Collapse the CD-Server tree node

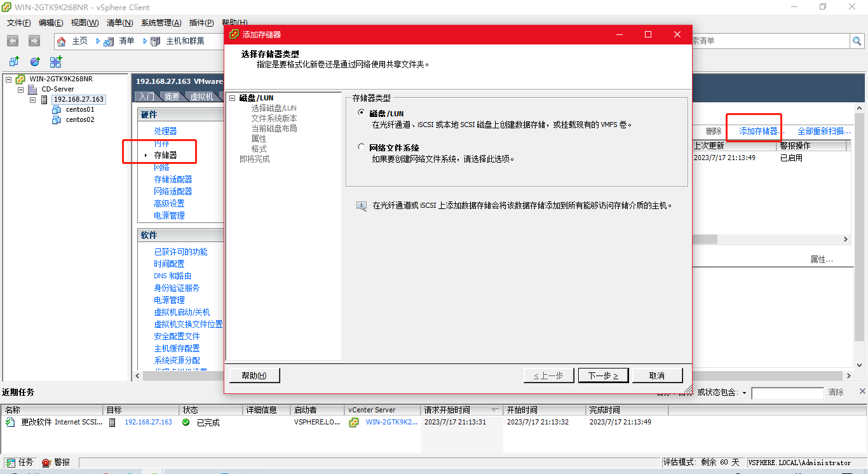pyautogui.click(x=21, y=90)
